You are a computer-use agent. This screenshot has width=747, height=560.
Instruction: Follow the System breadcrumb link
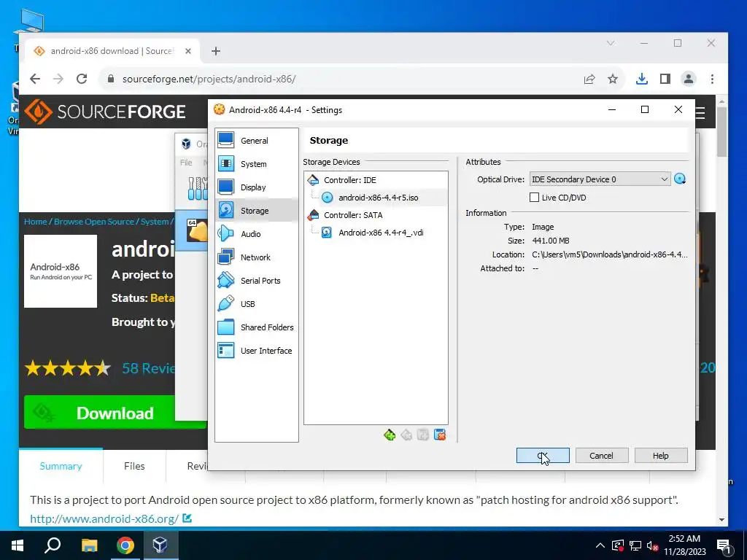pyautogui.click(x=155, y=222)
